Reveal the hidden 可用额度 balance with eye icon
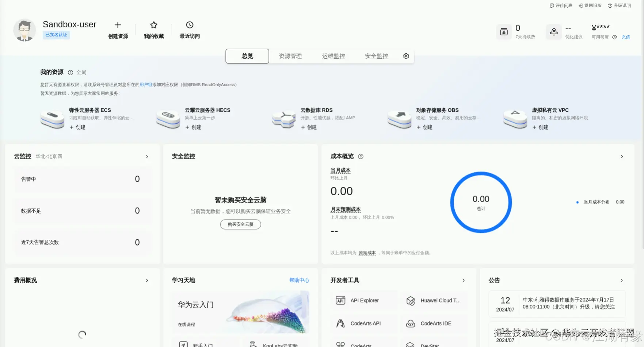Screen dimensions: 644x347 pyautogui.click(x=614, y=37)
